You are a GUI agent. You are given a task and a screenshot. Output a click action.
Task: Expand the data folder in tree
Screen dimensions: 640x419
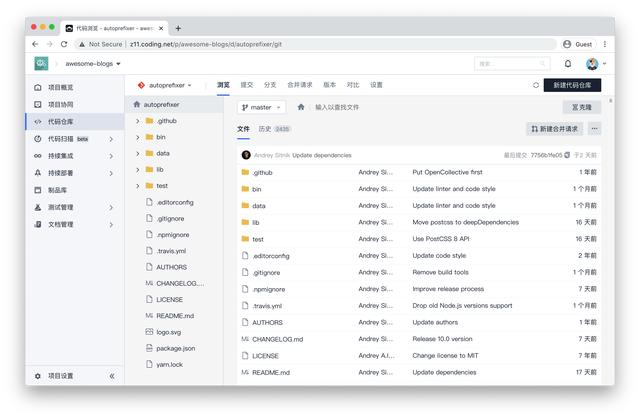coord(138,153)
